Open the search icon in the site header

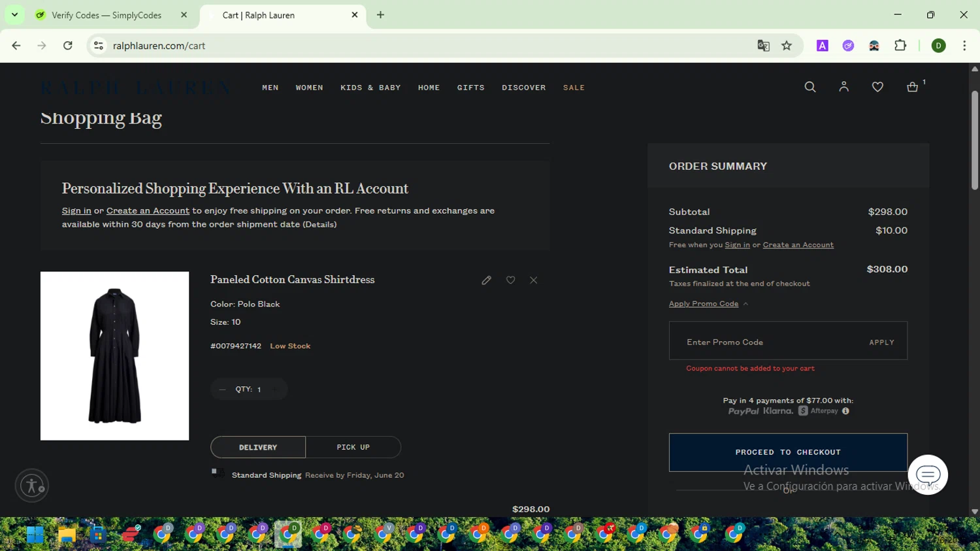[810, 87]
